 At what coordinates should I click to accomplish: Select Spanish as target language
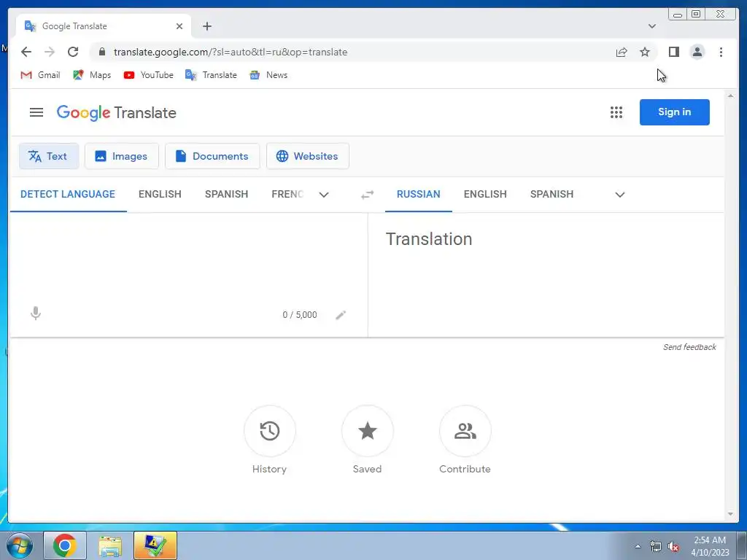[551, 194]
